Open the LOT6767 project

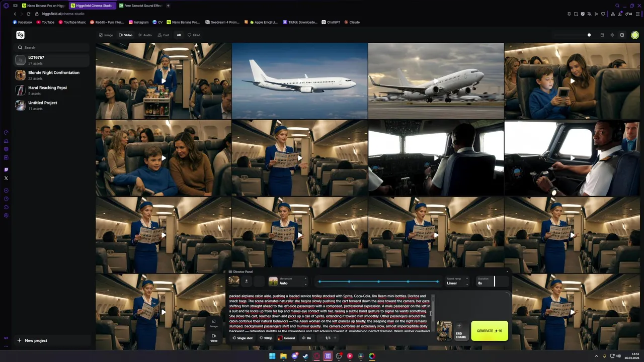point(52,60)
